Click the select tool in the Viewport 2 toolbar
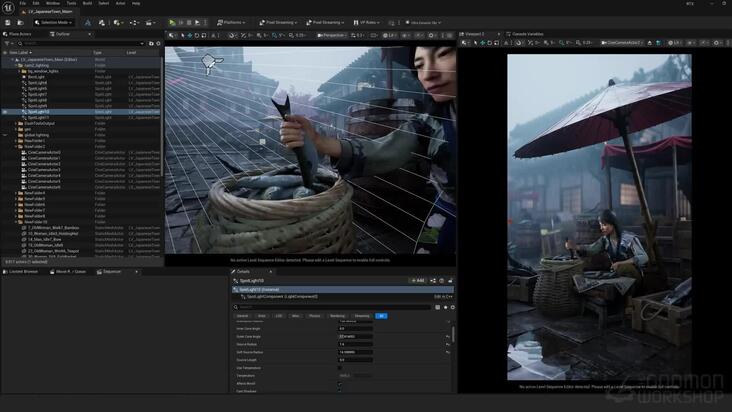The image size is (732, 412). [475, 43]
